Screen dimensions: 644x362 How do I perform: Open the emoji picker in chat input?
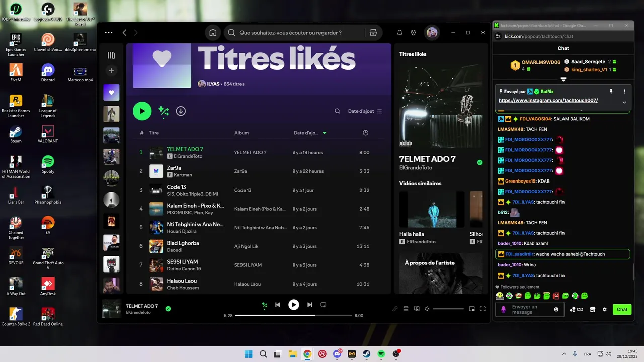[556, 309]
